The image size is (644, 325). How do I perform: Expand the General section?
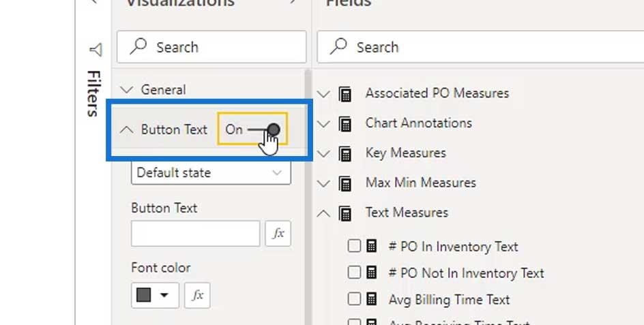click(126, 89)
